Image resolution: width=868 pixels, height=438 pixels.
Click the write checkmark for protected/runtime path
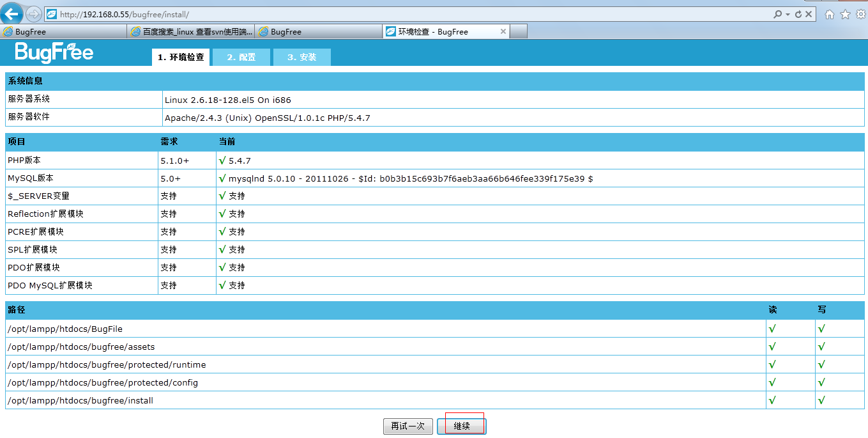click(821, 364)
